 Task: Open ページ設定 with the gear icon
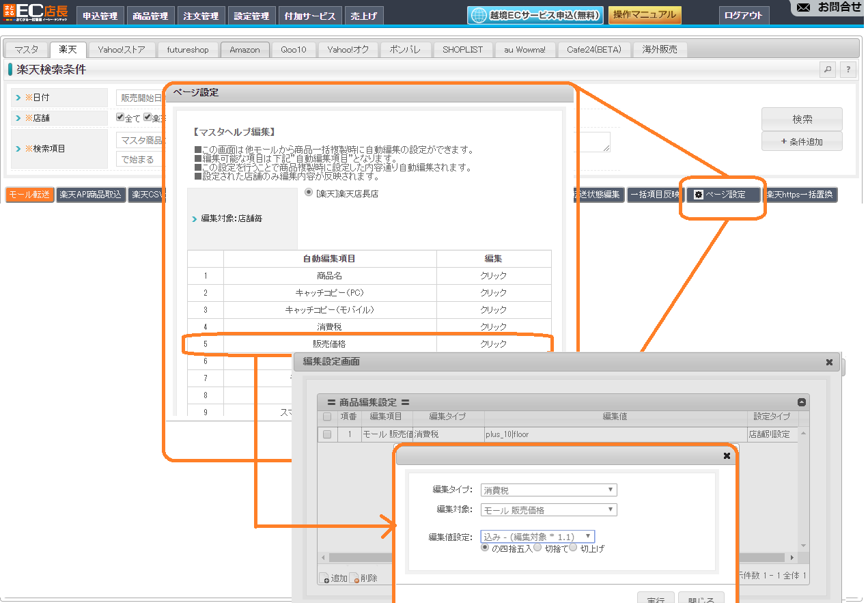(723, 195)
